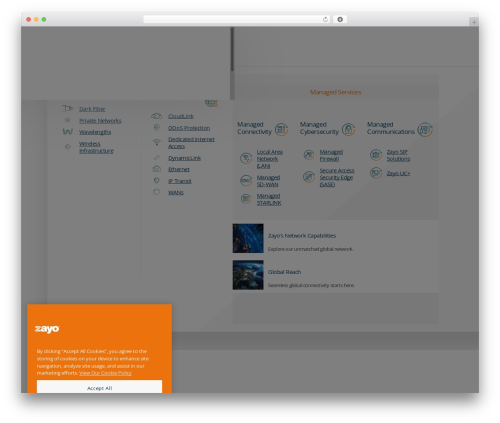Click the Dark Fiber icon
The width and height of the screenshot is (500, 423).
67,108
